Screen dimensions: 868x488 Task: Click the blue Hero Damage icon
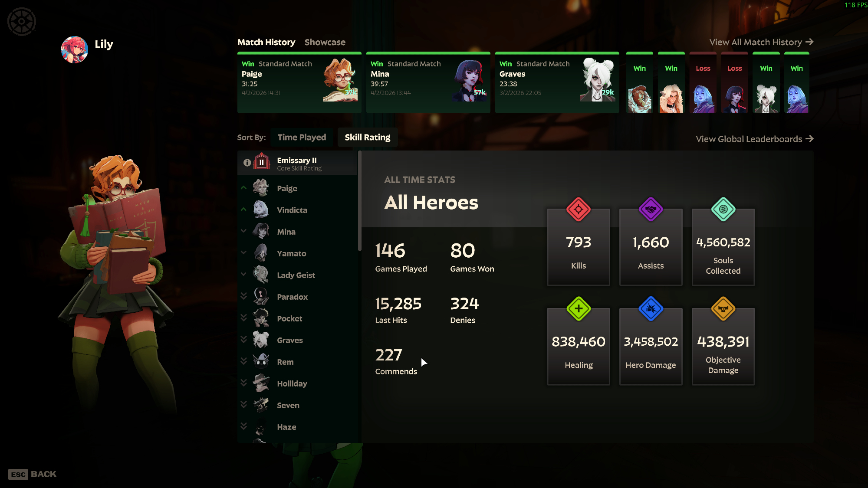651,309
